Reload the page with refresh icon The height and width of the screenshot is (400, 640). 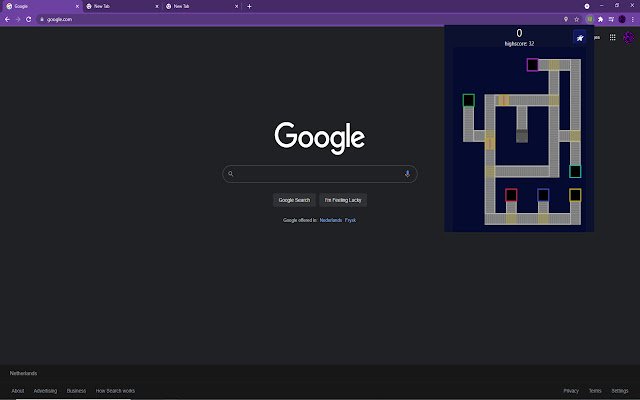click(29, 19)
